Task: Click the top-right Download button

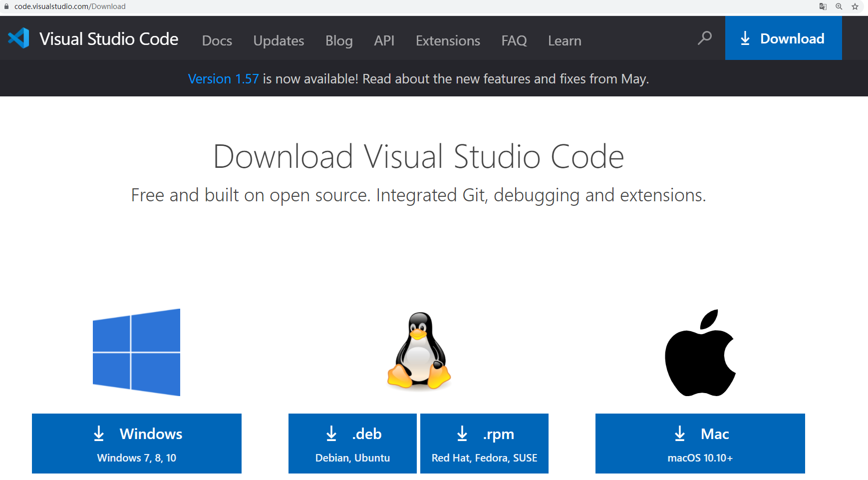Action: point(783,38)
